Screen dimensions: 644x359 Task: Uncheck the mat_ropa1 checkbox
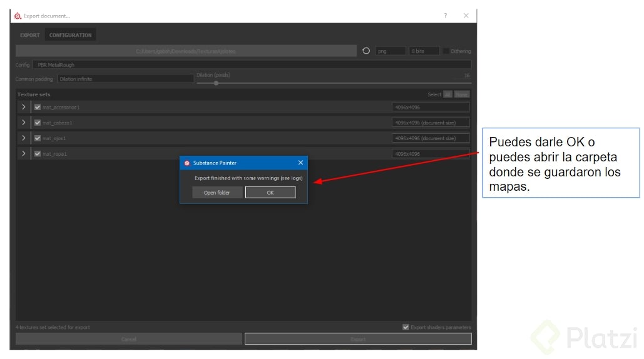pos(38,154)
